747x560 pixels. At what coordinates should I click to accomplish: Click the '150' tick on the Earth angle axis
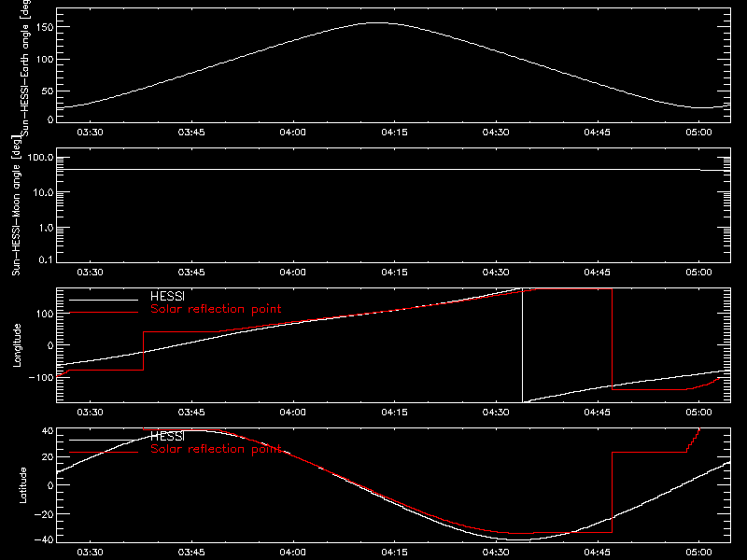[x=44, y=27]
